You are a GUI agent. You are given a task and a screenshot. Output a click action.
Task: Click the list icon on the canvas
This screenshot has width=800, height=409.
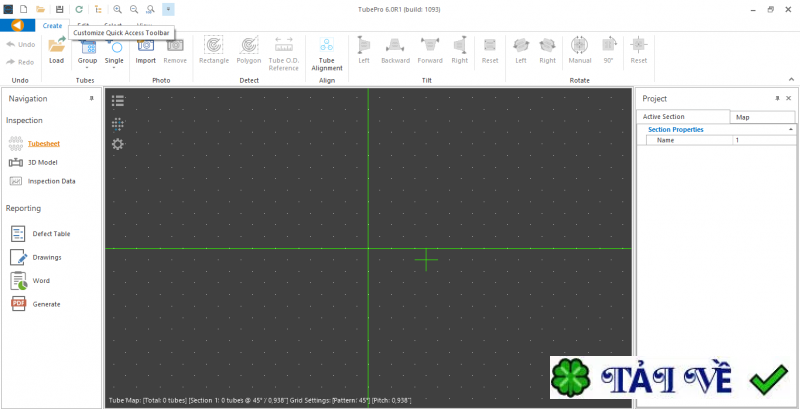[118, 100]
